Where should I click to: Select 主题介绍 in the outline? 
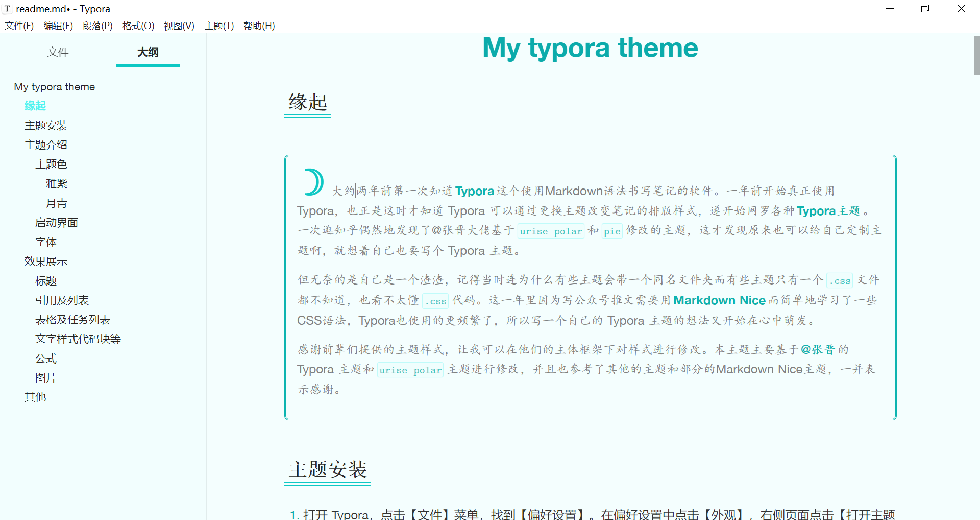[x=46, y=145]
